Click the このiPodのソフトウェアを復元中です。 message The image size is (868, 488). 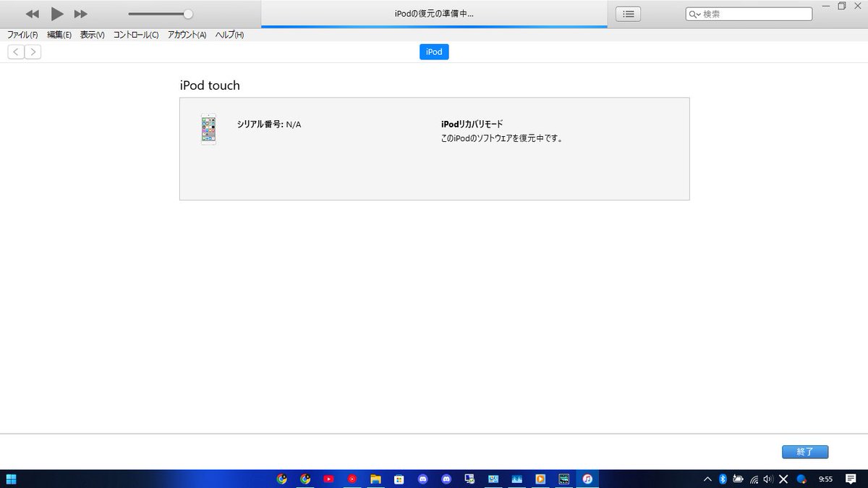502,138
